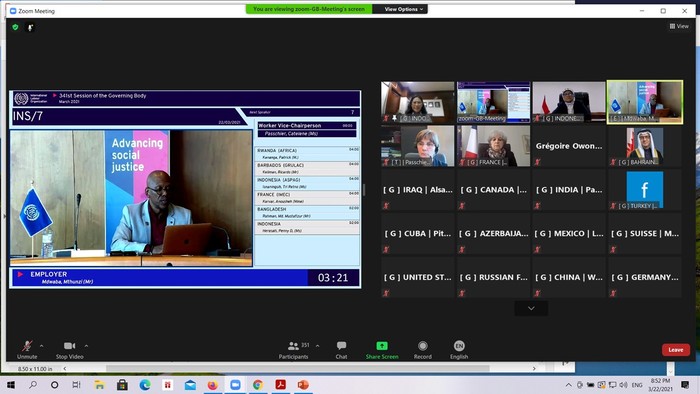Show next page of participant videos
The image size is (700, 394).
click(531, 308)
